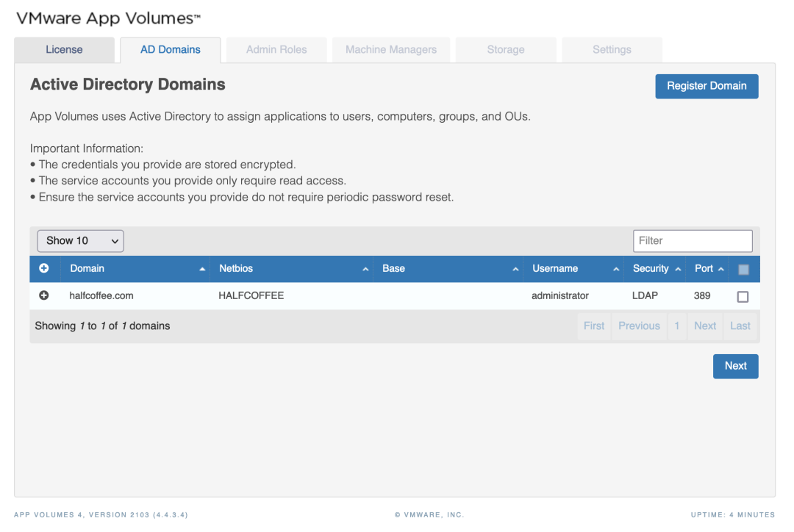Screen dimensions: 794x532
Task: Click 'Showing 1 to 1 of 1 domains' text
Action: pos(102,326)
